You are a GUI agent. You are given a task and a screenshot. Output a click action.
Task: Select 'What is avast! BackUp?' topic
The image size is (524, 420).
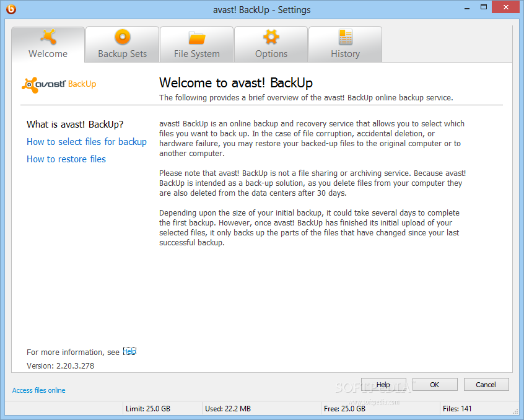click(75, 125)
